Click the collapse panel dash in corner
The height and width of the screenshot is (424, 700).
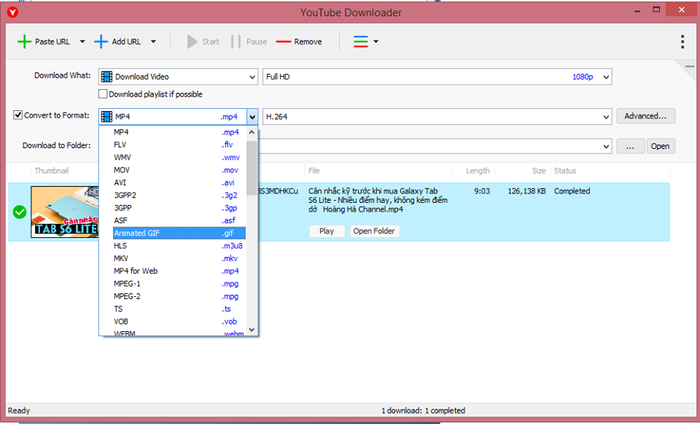(690, 67)
